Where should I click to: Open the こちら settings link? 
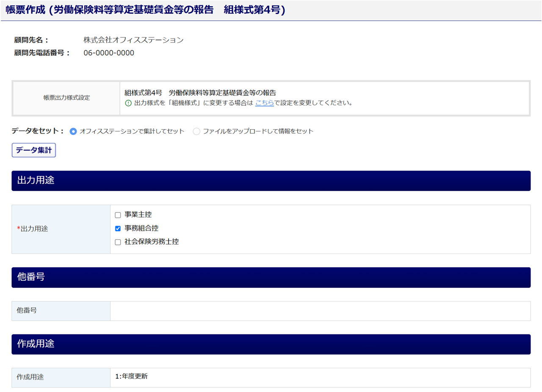point(264,103)
